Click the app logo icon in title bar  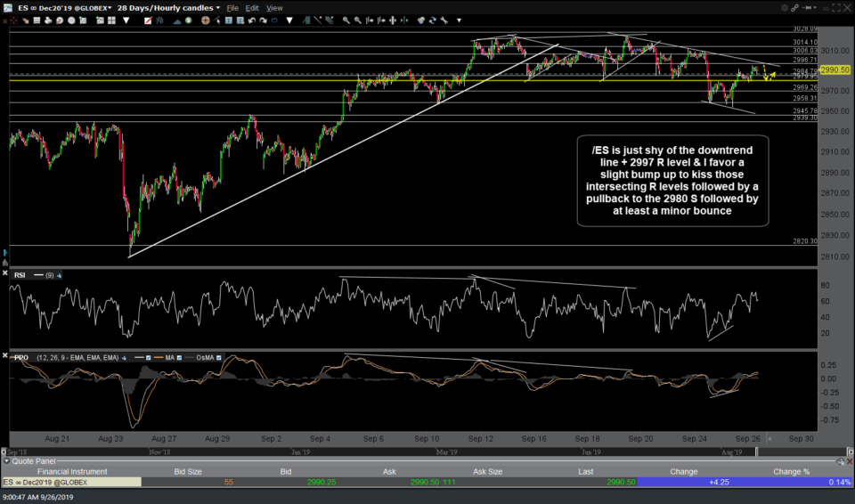[x=7, y=8]
